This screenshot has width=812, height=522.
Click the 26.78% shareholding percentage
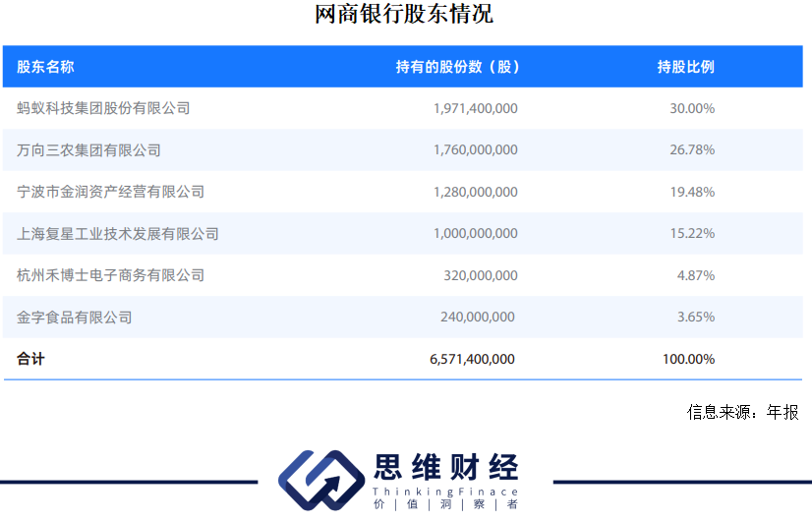[x=692, y=150]
